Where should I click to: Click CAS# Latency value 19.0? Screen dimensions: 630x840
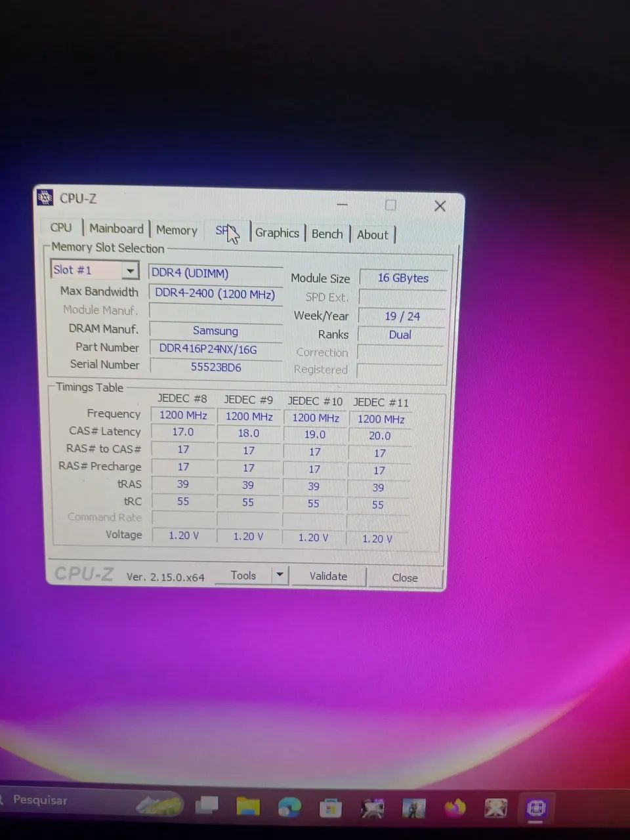(x=315, y=434)
